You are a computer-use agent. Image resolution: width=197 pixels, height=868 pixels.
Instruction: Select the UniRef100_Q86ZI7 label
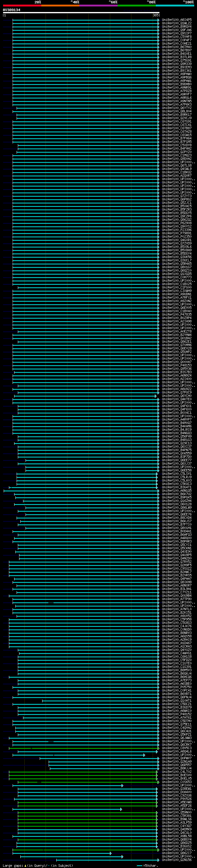tap(177, 853)
